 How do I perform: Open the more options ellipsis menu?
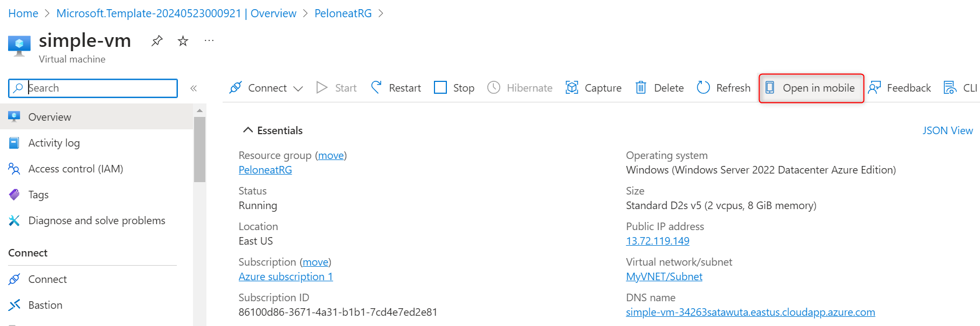(x=209, y=41)
